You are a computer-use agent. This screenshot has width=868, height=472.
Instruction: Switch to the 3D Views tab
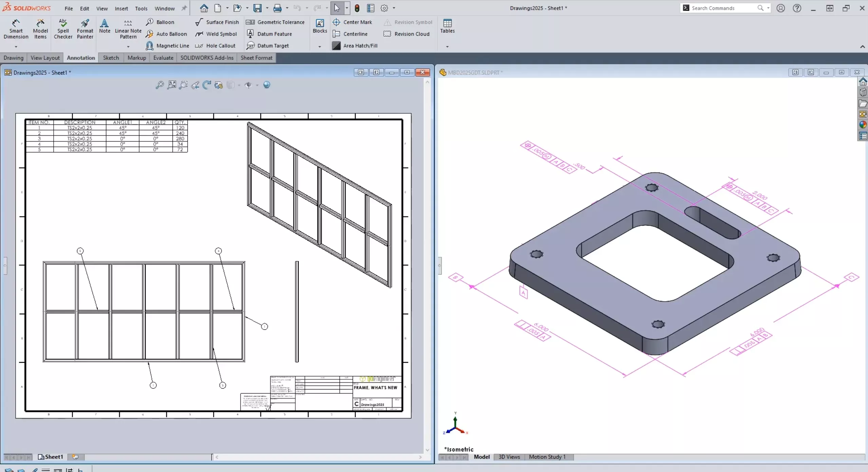pyautogui.click(x=509, y=457)
